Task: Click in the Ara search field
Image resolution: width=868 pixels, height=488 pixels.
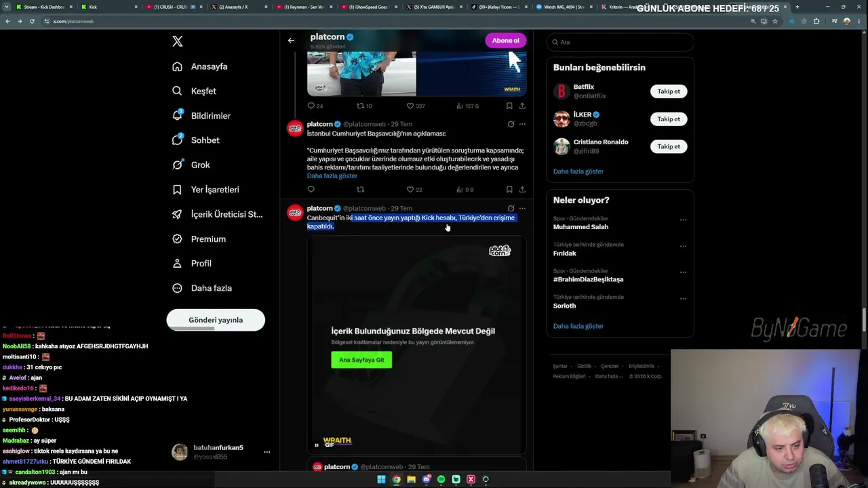Action: click(x=620, y=42)
